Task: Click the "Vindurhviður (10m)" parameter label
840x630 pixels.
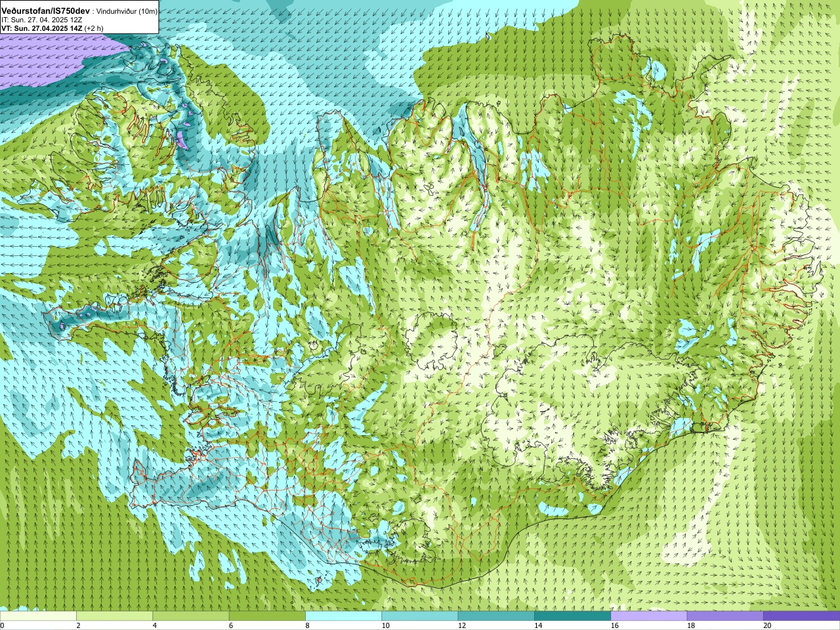Action: coord(127,12)
